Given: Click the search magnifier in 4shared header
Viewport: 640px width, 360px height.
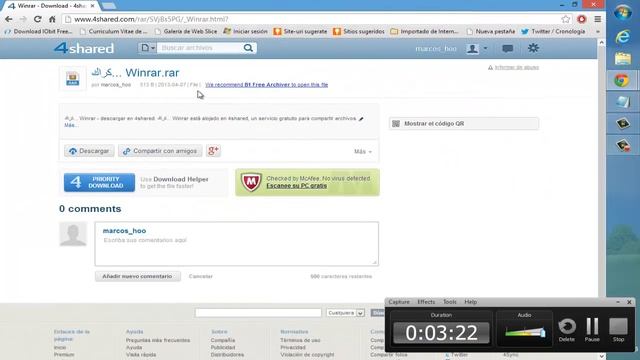Looking at the screenshot, I should (248, 48).
